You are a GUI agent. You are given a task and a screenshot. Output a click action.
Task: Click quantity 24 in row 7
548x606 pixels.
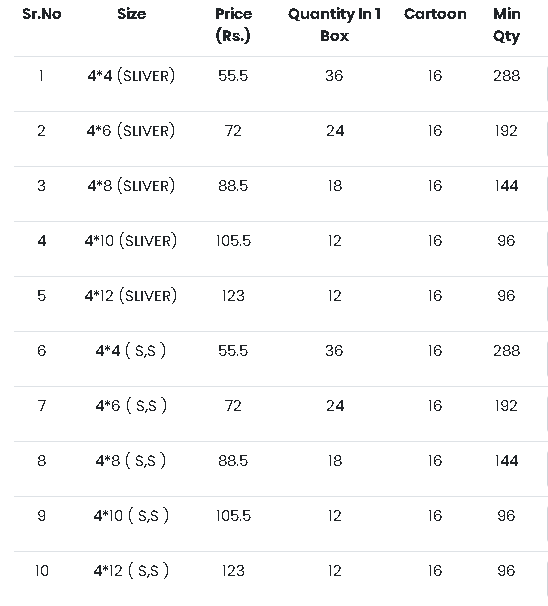335,406
